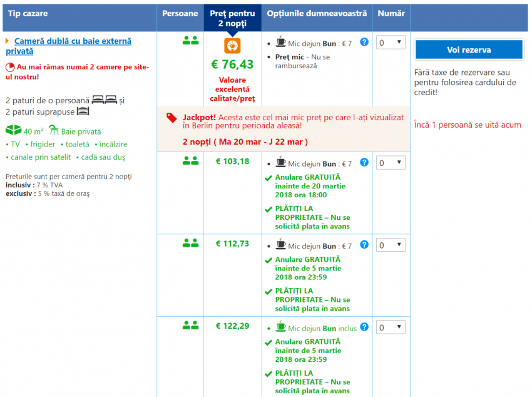The width and height of the screenshot is (532, 397).
Task: Click the 'Preț pentru 2 nopți' column header
Action: pyautogui.click(x=232, y=18)
